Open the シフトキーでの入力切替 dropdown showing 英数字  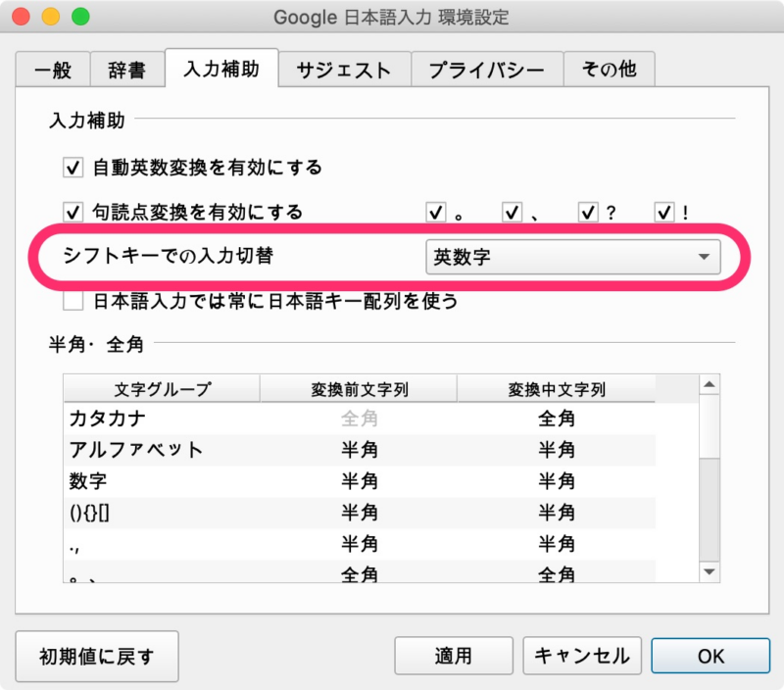point(573,257)
